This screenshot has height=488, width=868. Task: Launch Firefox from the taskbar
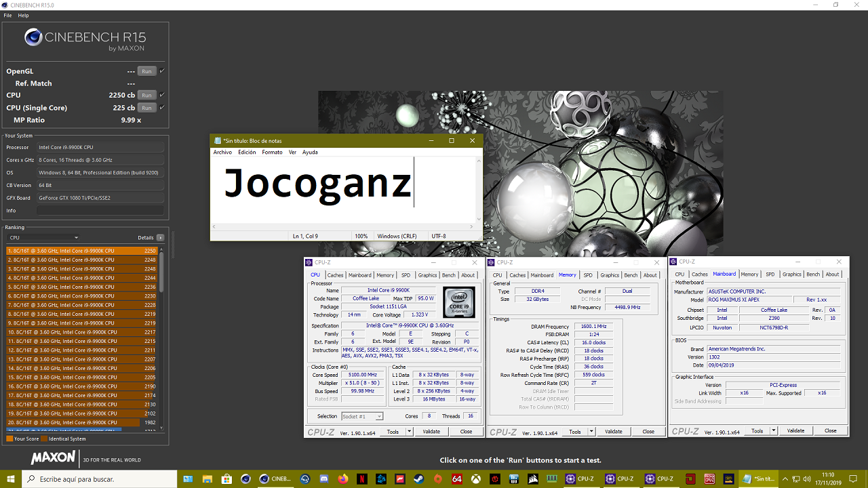tap(343, 479)
